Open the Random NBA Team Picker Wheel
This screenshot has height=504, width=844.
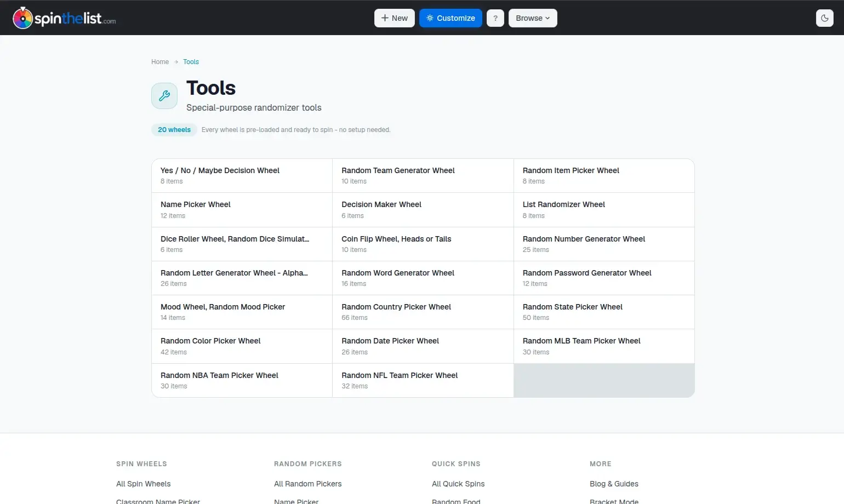[242, 381]
